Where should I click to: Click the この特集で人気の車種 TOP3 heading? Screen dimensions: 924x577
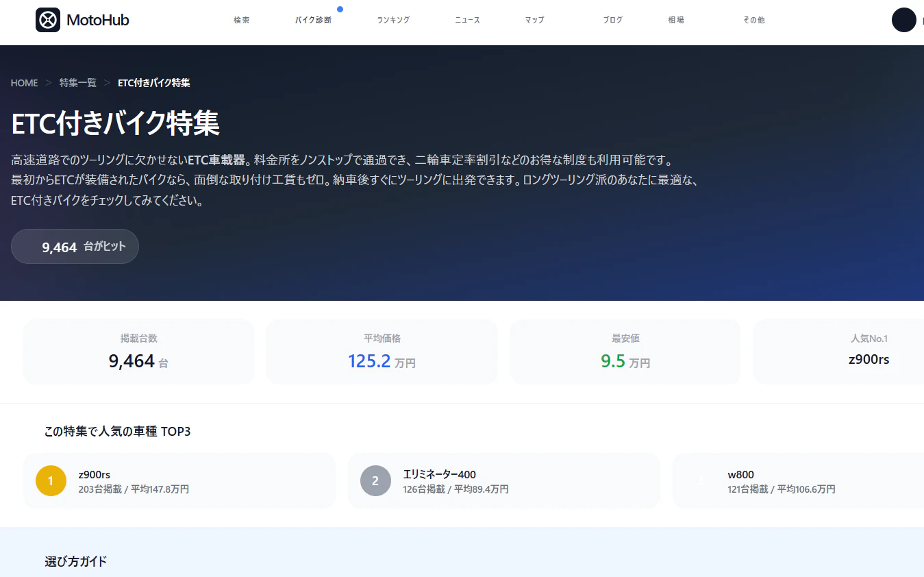point(117,432)
